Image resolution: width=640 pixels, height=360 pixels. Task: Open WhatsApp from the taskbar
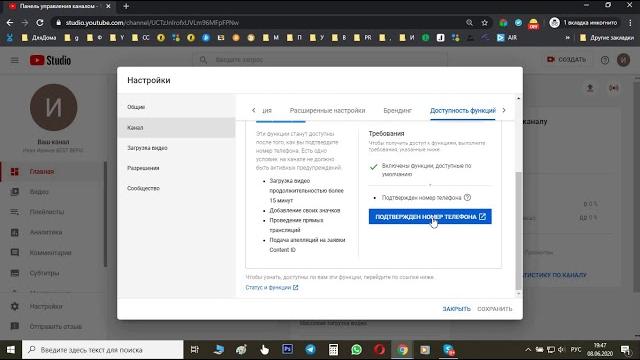pyautogui.click(x=356, y=350)
